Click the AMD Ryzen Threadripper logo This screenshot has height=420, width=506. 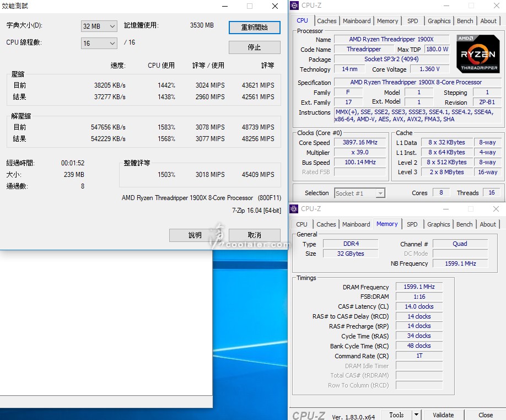tap(478, 54)
